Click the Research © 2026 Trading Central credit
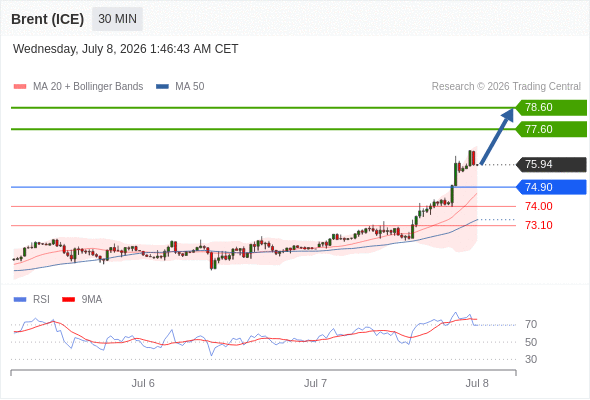The width and height of the screenshot is (590, 400). [506, 87]
